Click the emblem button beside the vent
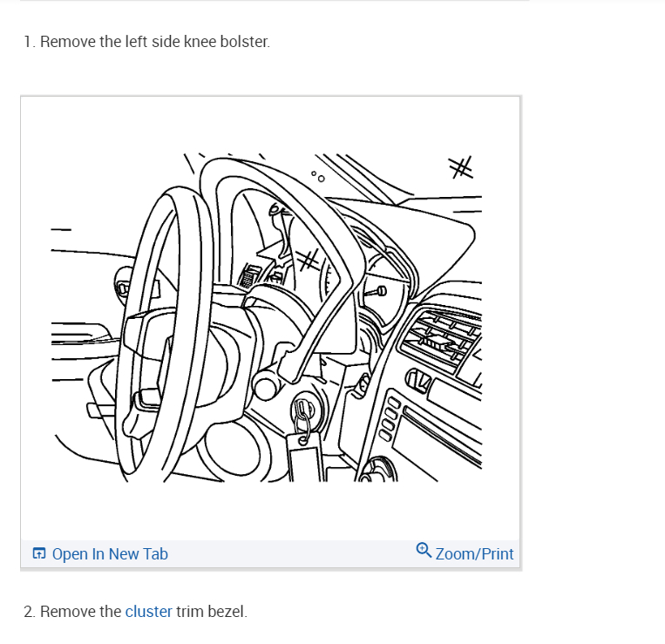 419,380
